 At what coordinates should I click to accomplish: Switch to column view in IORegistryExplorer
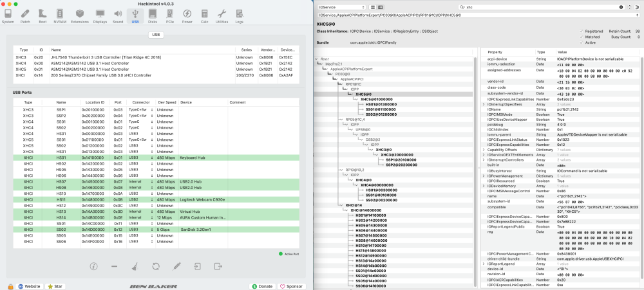381,7
